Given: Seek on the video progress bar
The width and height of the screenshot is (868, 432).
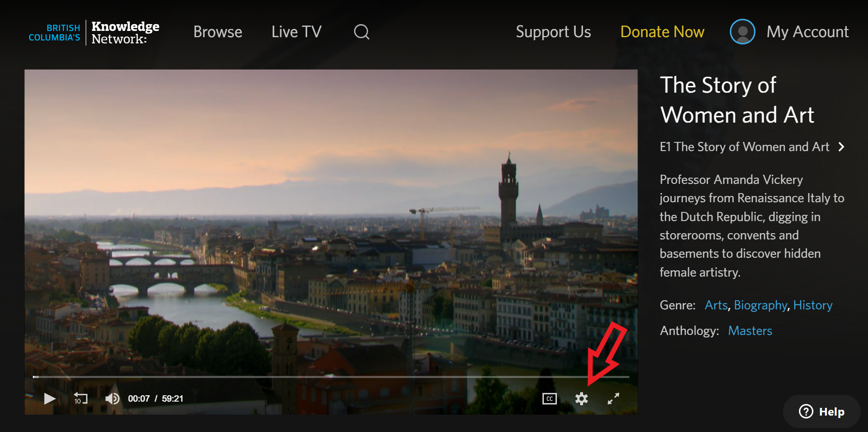Looking at the screenshot, I should pos(331,376).
